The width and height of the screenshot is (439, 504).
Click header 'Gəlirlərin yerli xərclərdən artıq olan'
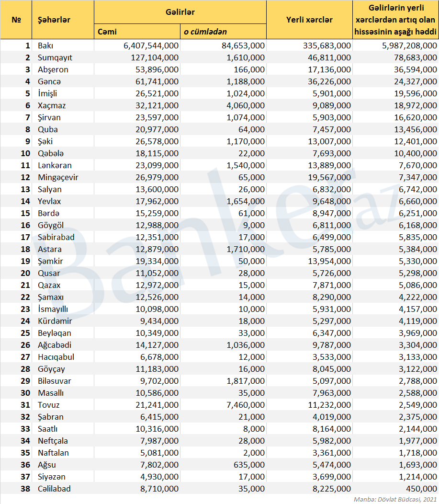coord(395,20)
